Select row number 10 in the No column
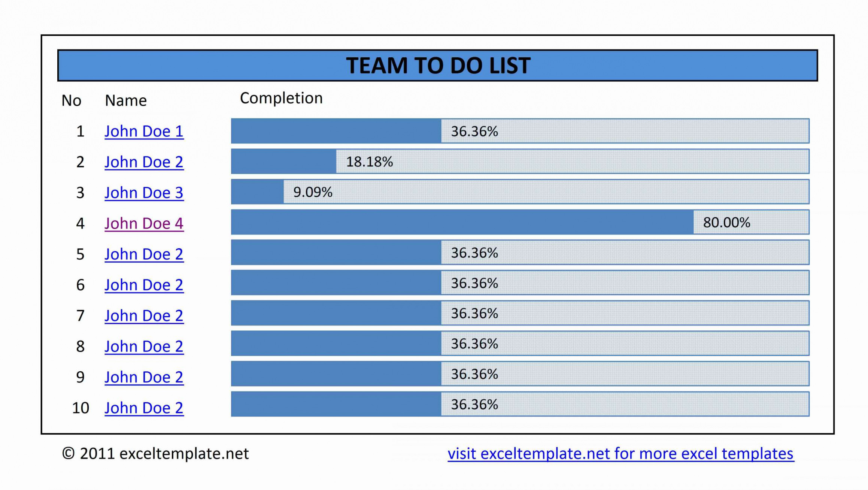This screenshot has height=490, width=868. point(81,408)
